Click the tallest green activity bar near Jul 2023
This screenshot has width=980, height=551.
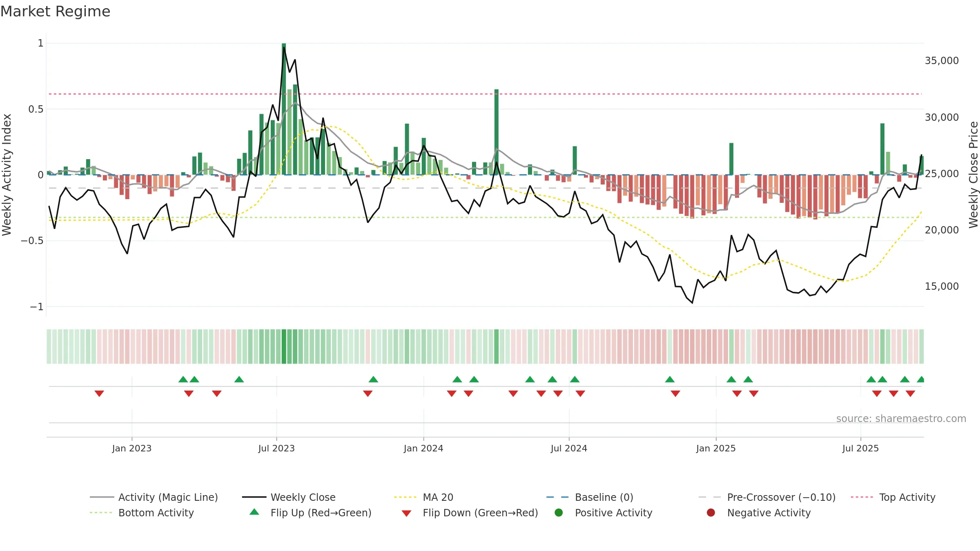tap(284, 109)
